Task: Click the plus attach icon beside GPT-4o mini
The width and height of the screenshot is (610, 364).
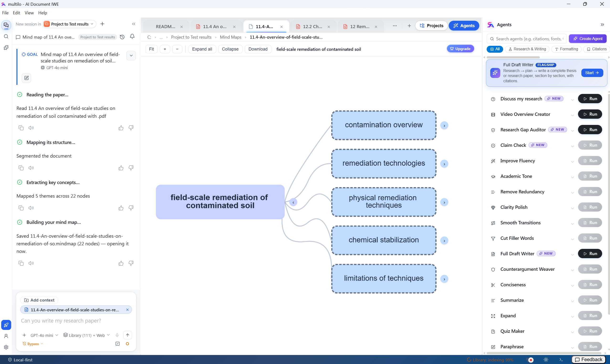Action: tap(24, 335)
